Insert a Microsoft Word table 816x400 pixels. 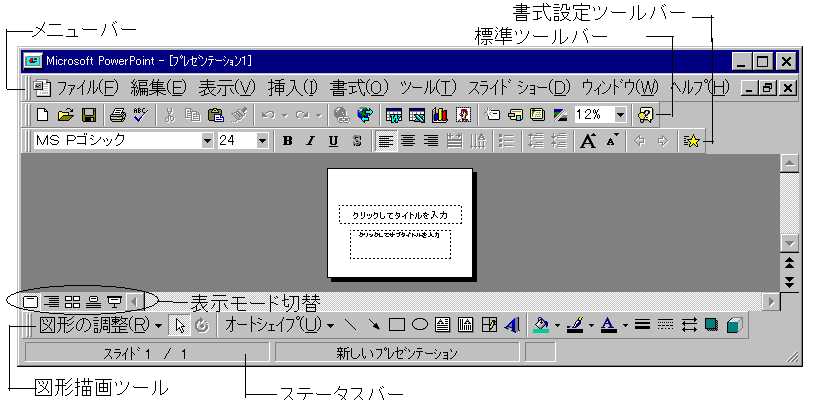pos(393,115)
